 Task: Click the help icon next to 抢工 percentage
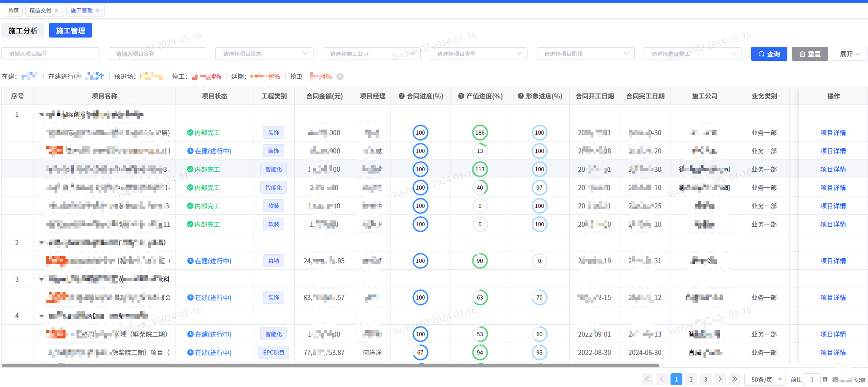[340, 76]
